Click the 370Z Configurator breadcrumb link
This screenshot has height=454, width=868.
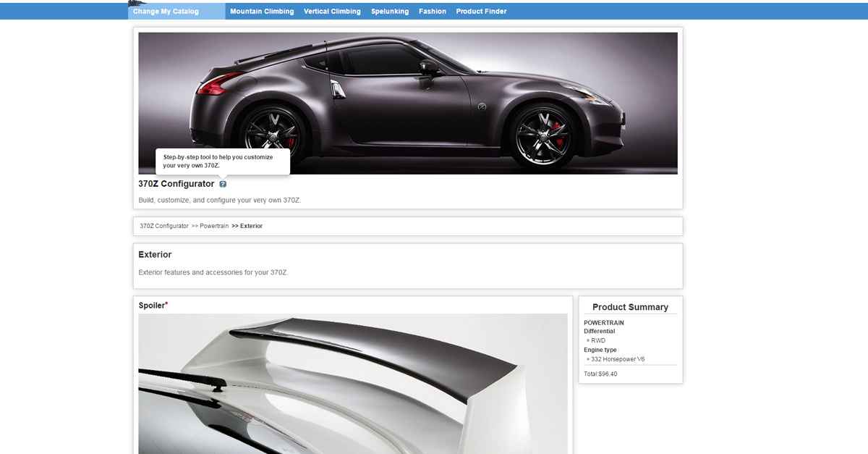[164, 226]
